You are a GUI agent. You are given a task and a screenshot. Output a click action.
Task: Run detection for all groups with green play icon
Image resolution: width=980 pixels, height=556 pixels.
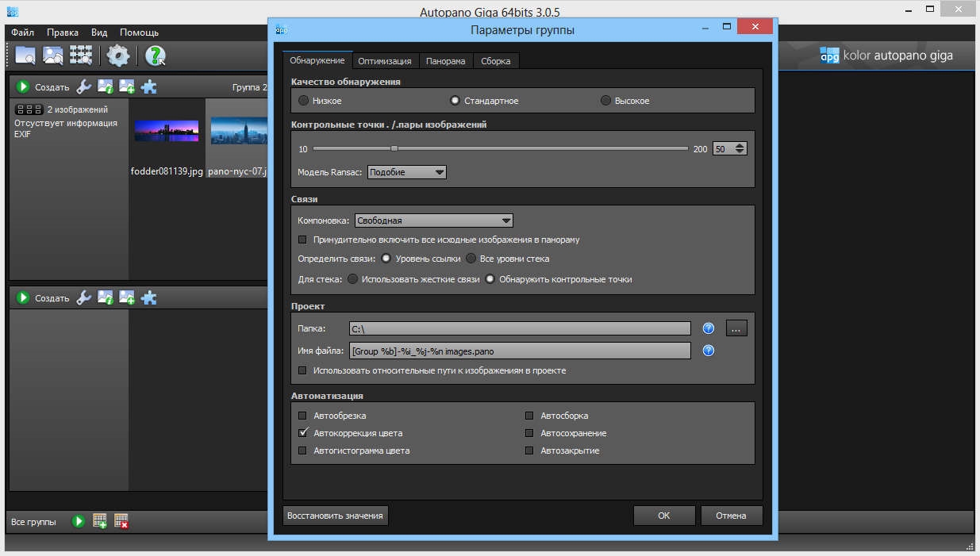tap(79, 521)
